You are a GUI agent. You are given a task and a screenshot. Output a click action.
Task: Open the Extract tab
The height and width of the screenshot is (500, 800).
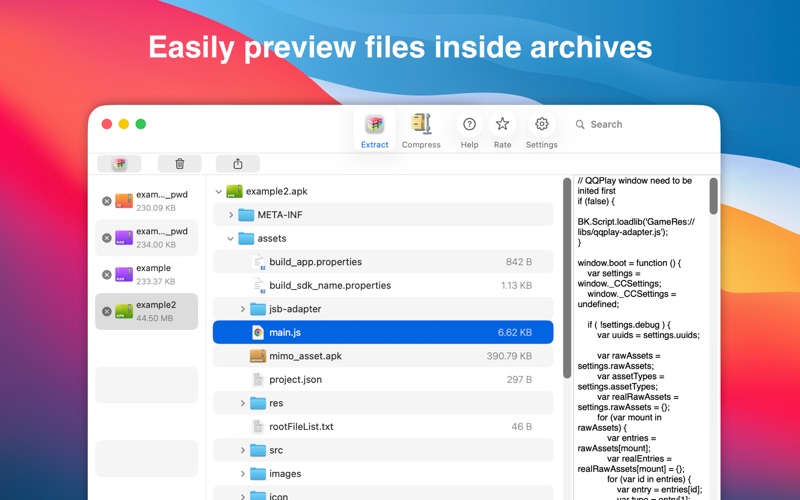point(374,131)
